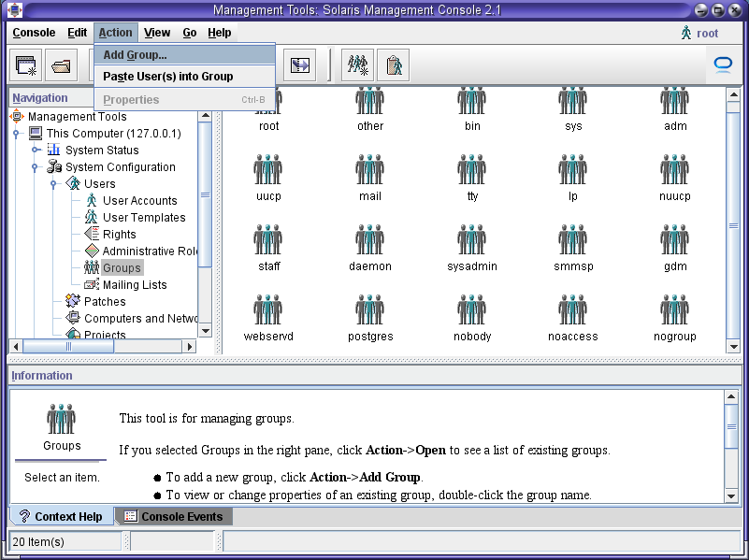Open the Edit menu

point(77,33)
